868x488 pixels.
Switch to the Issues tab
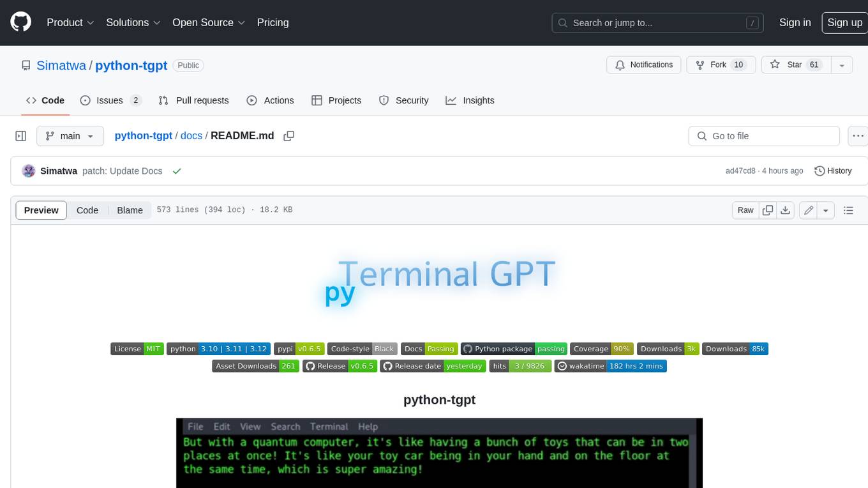(110, 100)
